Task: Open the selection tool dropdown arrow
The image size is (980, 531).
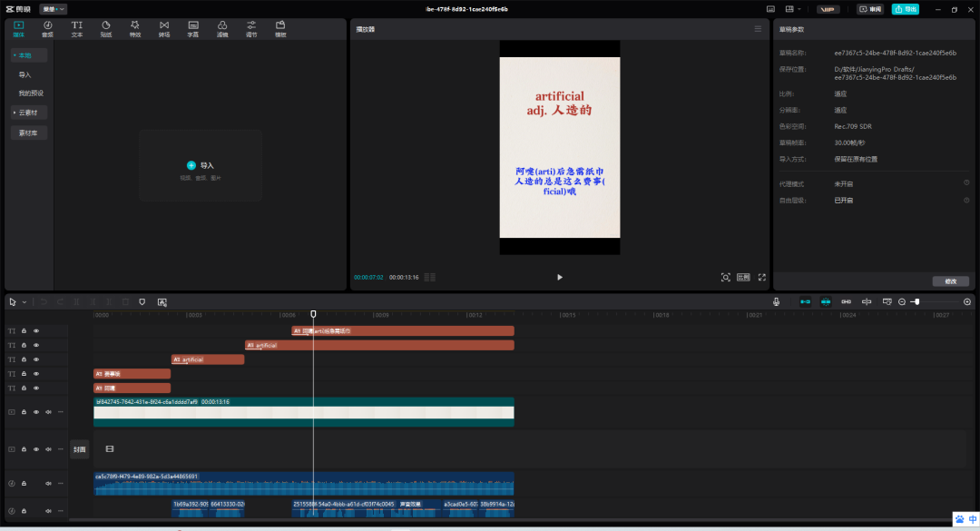Action: pyautogui.click(x=24, y=301)
